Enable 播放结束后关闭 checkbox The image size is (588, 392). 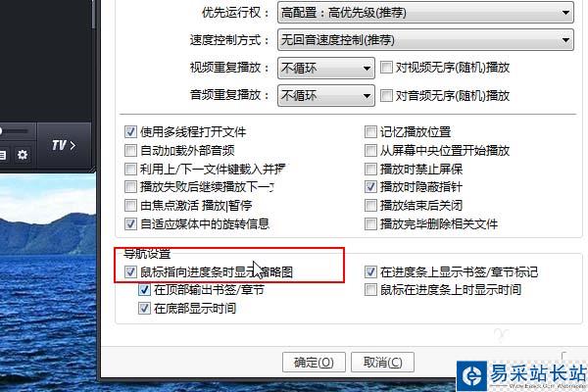click(370, 205)
